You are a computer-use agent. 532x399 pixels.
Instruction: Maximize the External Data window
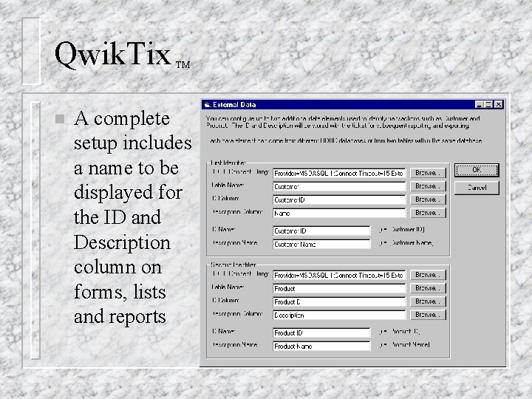488,104
